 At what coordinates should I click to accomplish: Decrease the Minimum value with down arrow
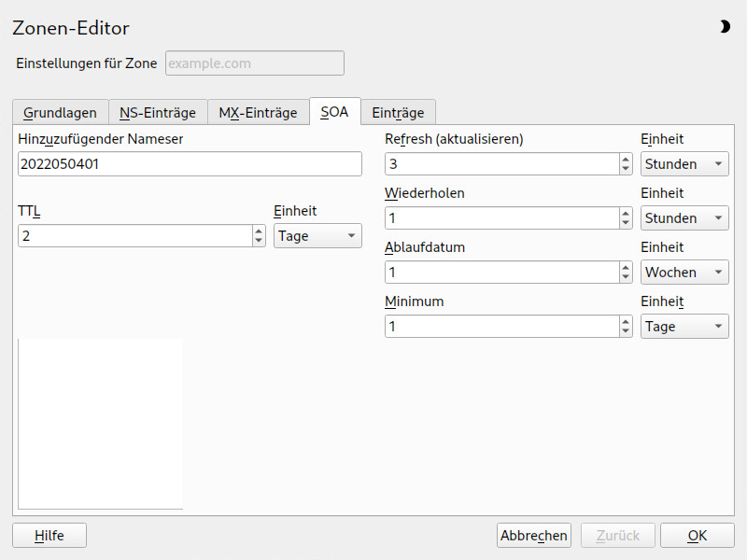click(626, 331)
